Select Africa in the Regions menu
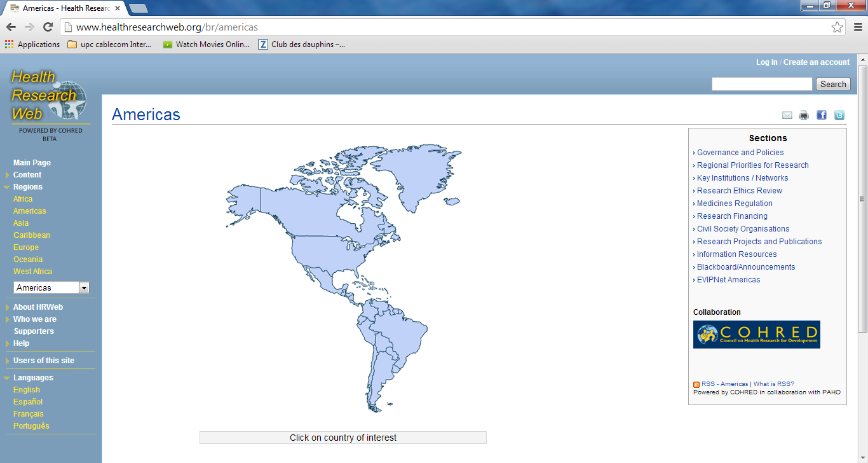 (23, 199)
